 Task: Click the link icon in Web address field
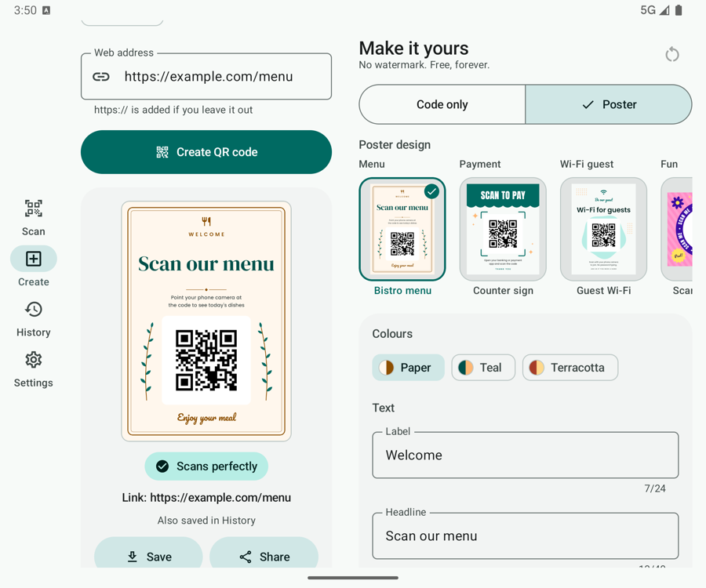point(101,77)
